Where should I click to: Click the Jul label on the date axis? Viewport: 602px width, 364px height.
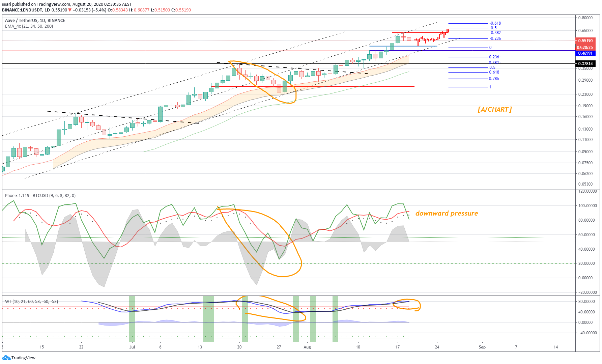coord(132,347)
